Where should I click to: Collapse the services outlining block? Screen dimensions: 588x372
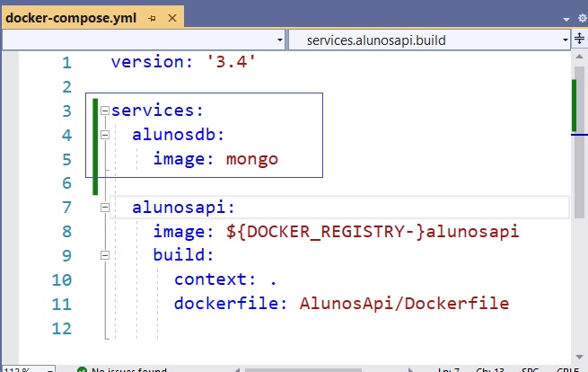click(105, 111)
